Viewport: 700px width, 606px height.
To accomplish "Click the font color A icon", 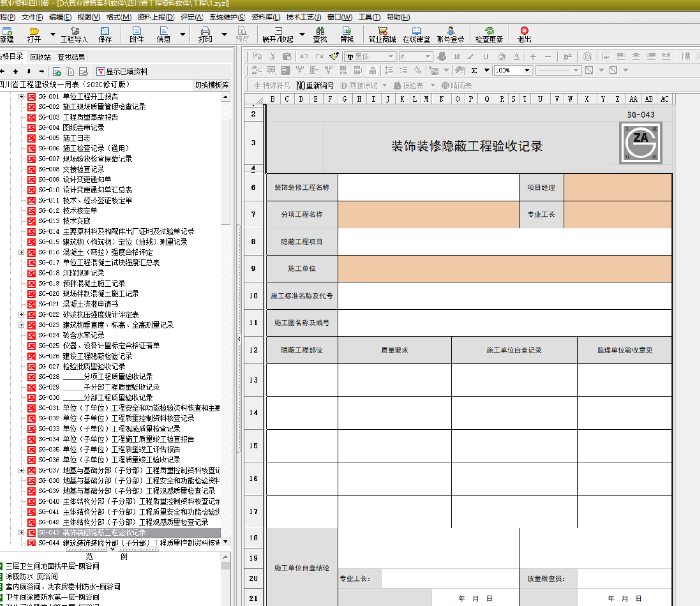I will [516, 56].
